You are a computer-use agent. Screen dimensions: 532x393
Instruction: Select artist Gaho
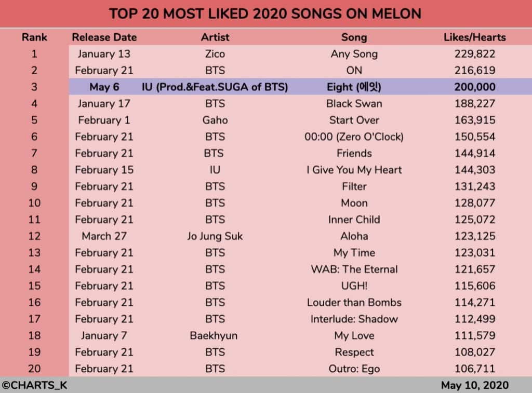[215, 120]
